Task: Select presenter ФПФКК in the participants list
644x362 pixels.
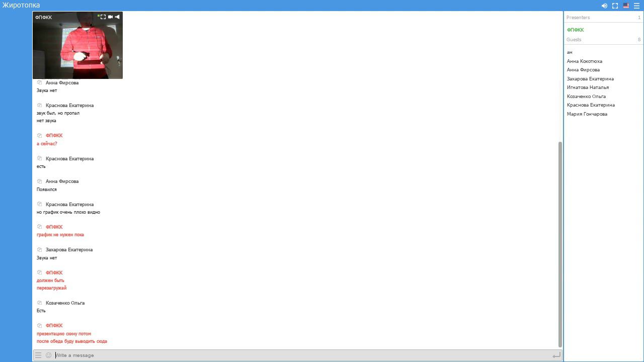Action: click(x=575, y=30)
